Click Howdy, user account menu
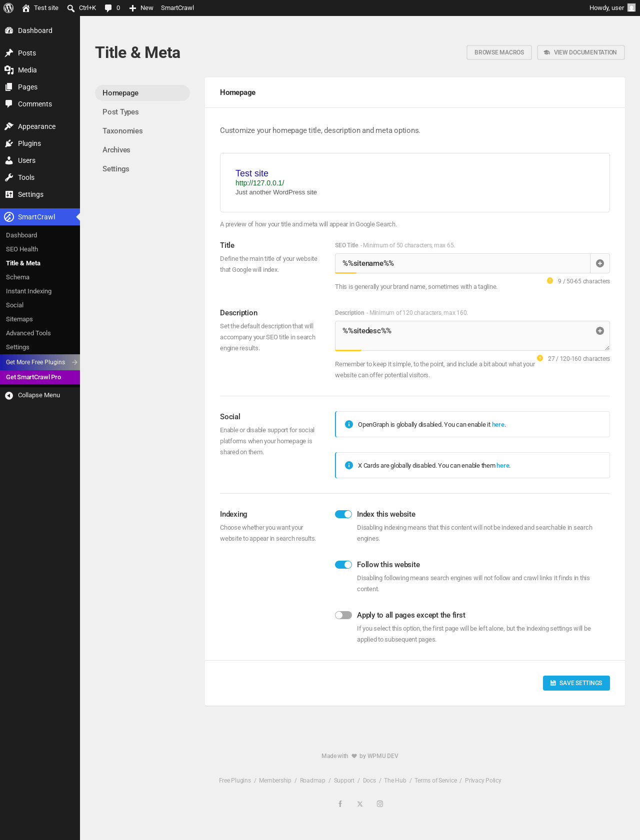This screenshot has width=640, height=840. tap(612, 8)
